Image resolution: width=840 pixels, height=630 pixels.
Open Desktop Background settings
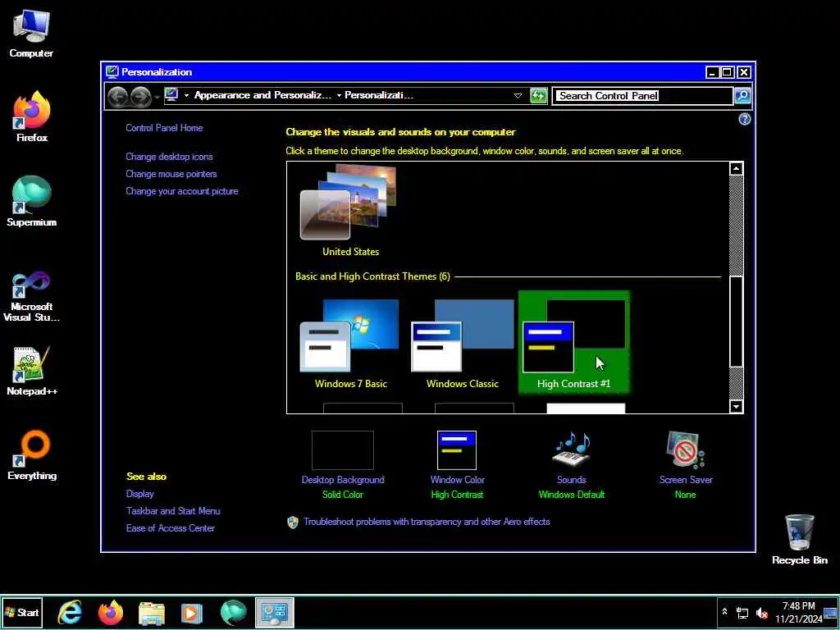coord(343,465)
